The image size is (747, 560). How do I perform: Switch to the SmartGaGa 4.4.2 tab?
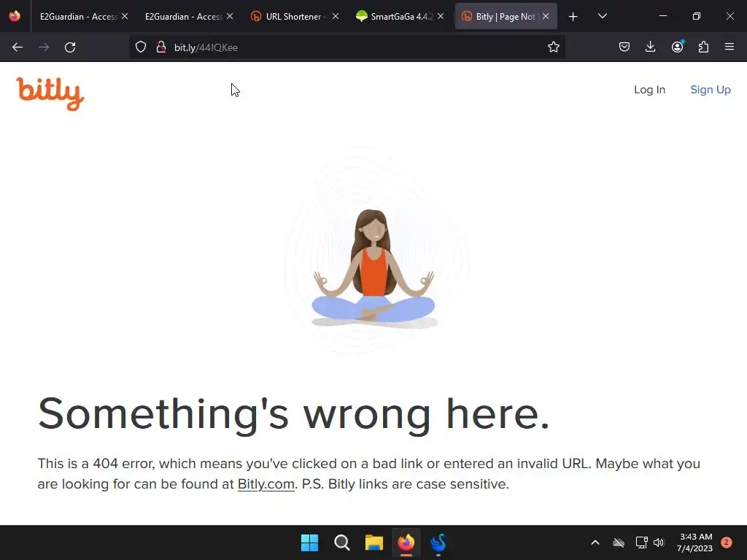click(x=401, y=17)
